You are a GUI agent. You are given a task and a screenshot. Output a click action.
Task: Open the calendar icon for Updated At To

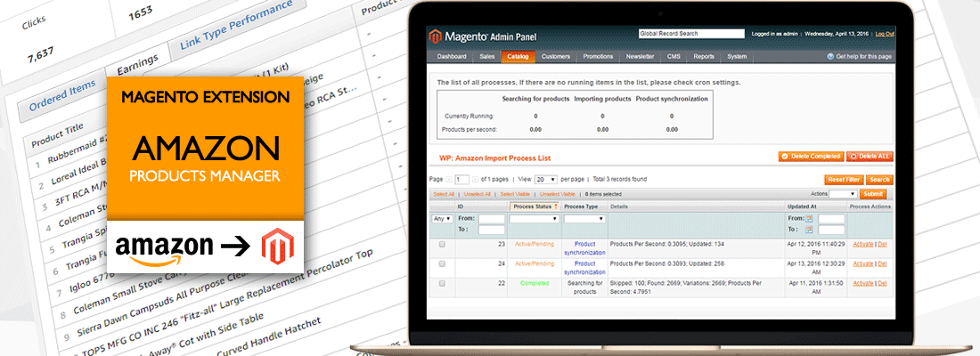click(809, 230)
